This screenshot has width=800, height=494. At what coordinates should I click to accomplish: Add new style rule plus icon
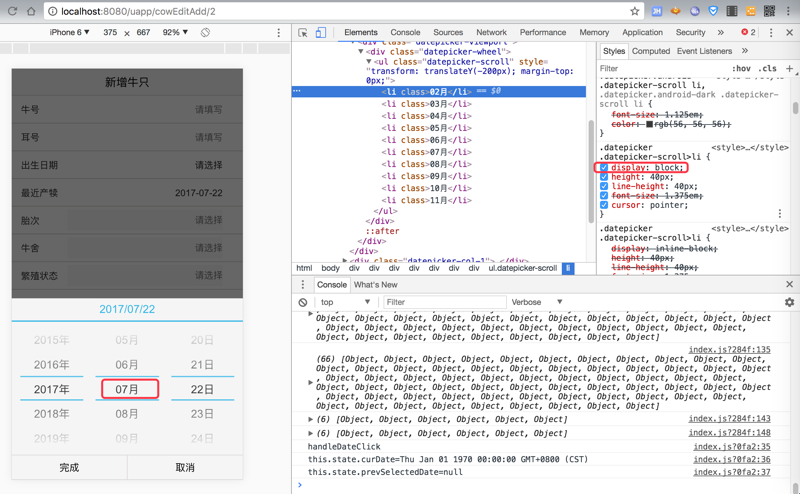coord(789,69)
